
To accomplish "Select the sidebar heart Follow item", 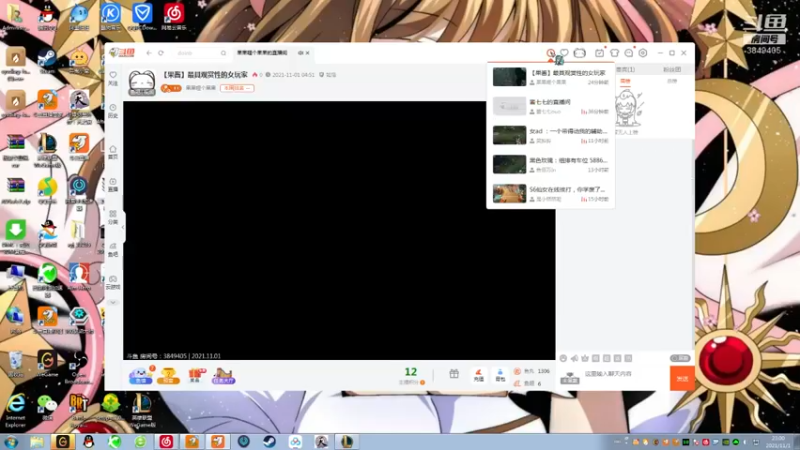I will pos(113,78).
